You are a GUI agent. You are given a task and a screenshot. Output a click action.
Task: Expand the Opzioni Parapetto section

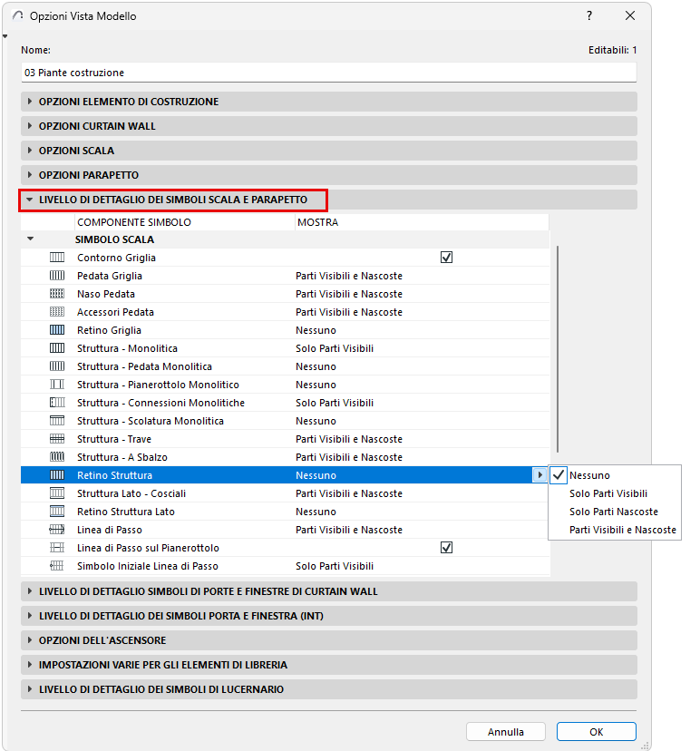[x=30, y=175]
